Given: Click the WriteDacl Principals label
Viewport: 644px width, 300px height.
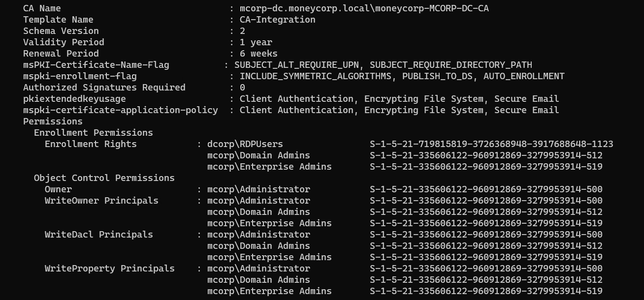Looking at the screenshot, I should coord(99,235).
